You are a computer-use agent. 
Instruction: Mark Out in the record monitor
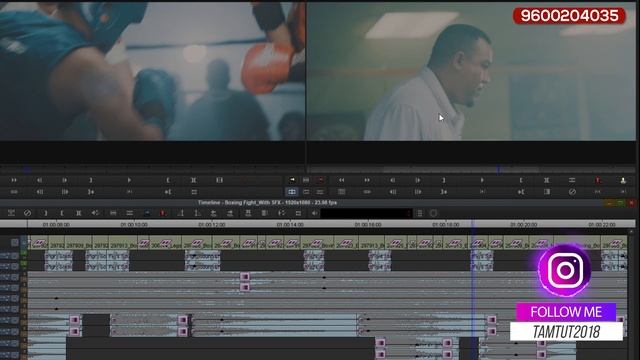pyautogui.click(x=444, y=180)
